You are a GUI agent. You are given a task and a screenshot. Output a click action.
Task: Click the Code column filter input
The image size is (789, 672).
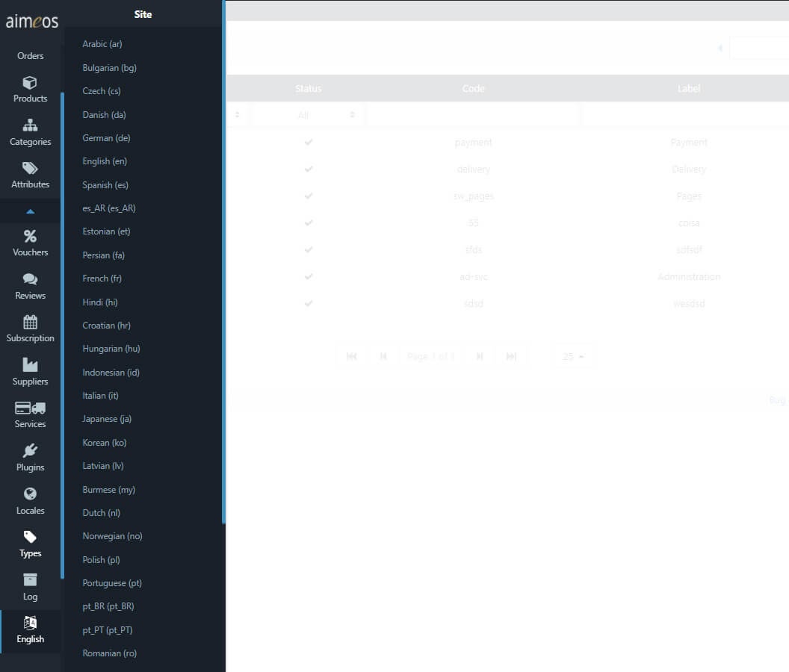tap(473, 114)
